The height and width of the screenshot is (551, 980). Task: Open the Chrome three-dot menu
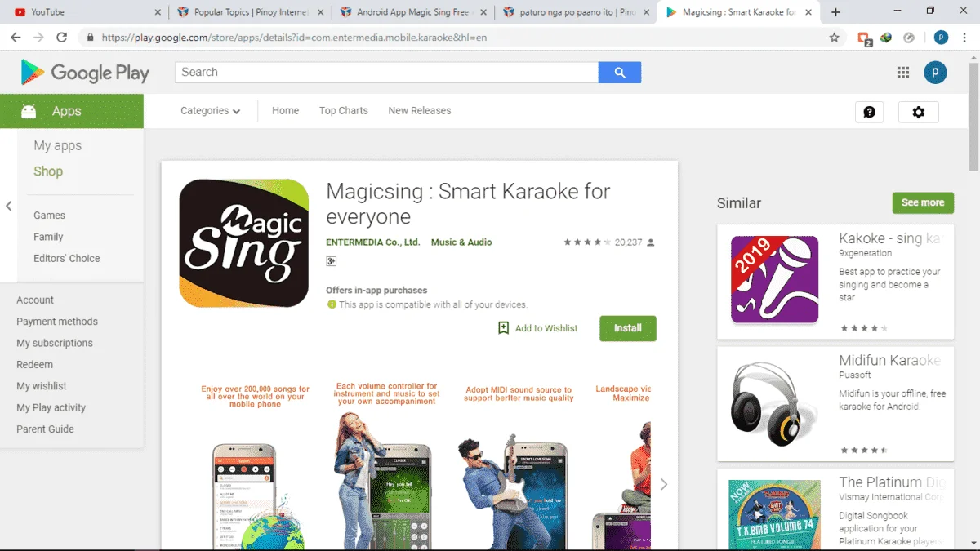coord(964,38)
